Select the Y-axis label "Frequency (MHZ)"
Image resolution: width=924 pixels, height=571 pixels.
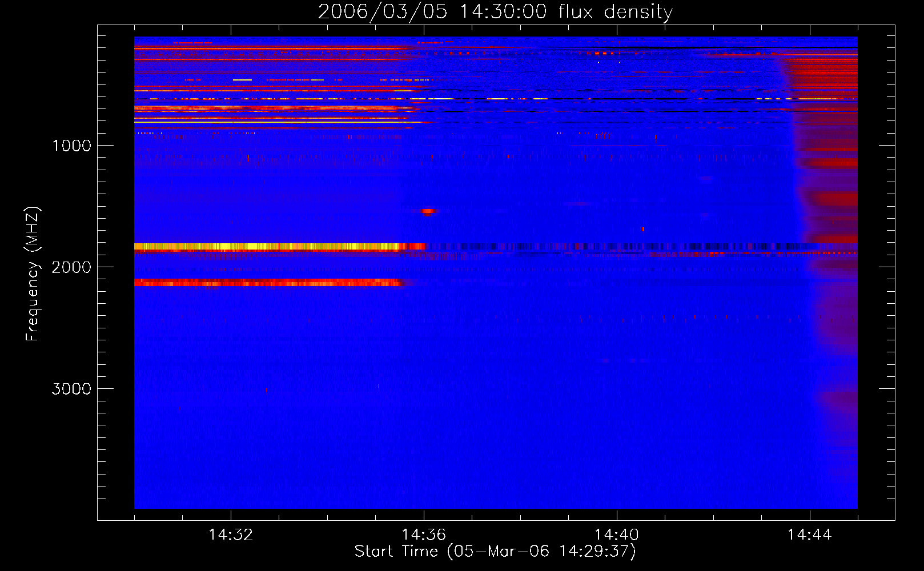click(x=33, y=274)
